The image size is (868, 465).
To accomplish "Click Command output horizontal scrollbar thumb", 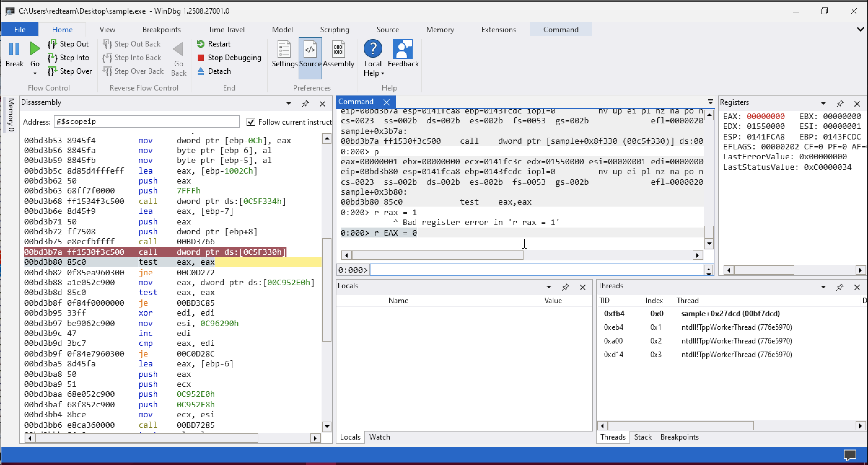I will coord(437,255).
